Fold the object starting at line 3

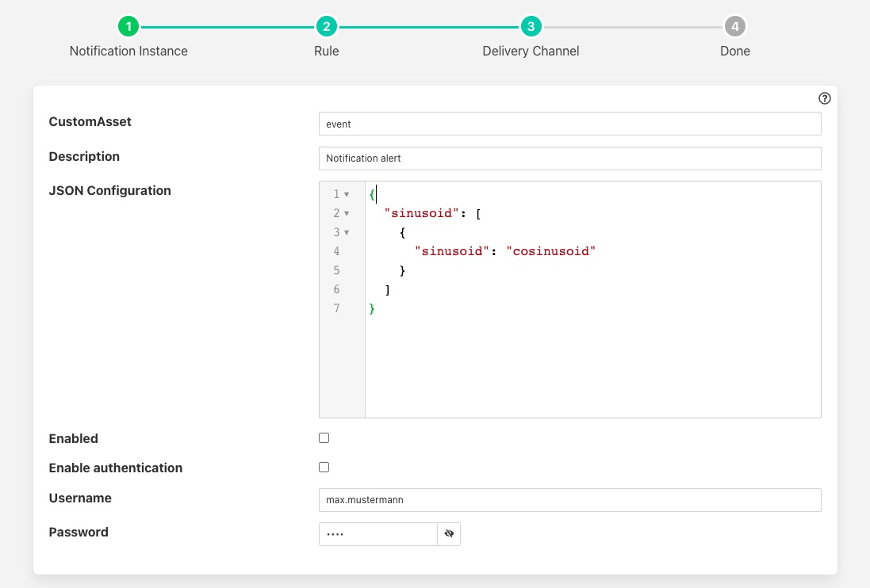(x=347, y=233)
